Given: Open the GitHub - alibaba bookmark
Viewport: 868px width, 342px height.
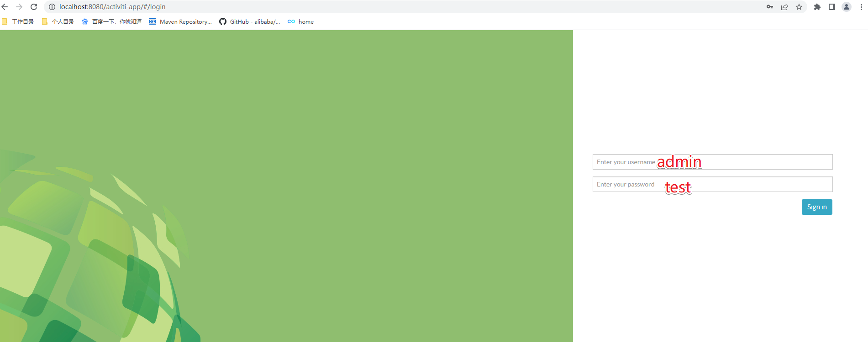Looking at the screenshot, I should [x=250, y=21].
